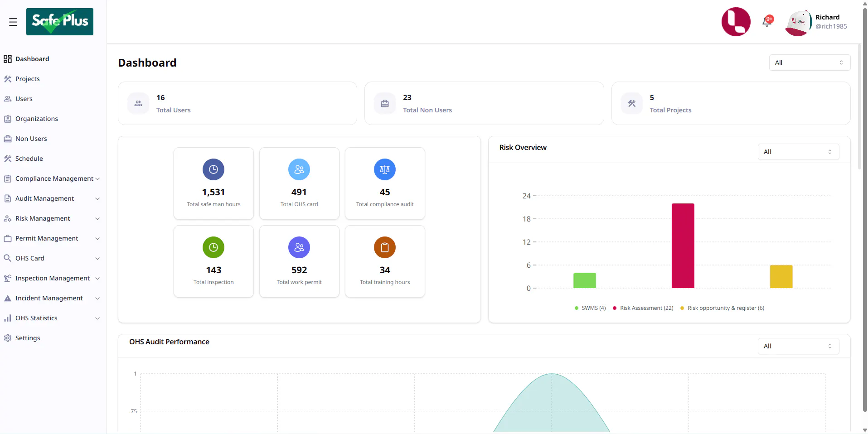Click the OHS Statistics bar chart icon
The width and height of the screenshot is (868, 434).
8,318
